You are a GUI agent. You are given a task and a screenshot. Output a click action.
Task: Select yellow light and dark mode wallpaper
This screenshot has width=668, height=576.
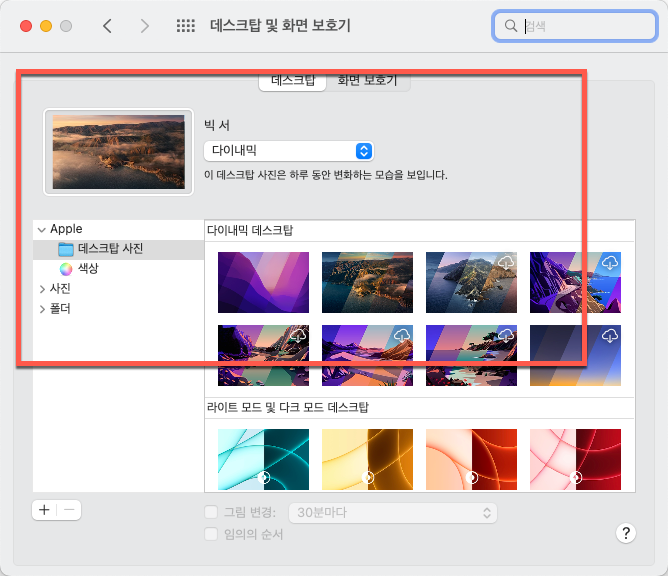coord(367,459)
